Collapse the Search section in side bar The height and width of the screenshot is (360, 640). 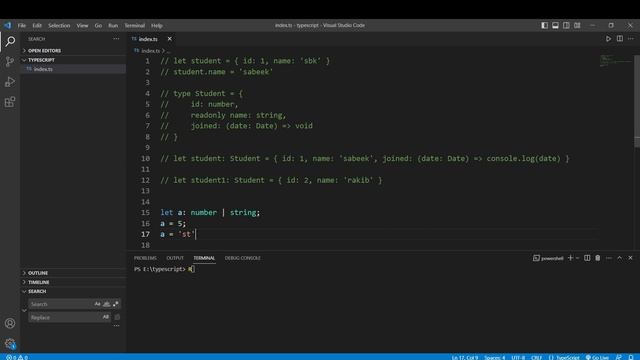(73, 291)
